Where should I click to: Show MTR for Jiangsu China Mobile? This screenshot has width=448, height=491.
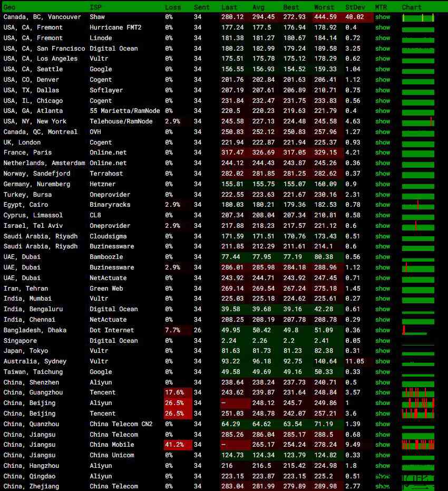[x=383, y=445]
